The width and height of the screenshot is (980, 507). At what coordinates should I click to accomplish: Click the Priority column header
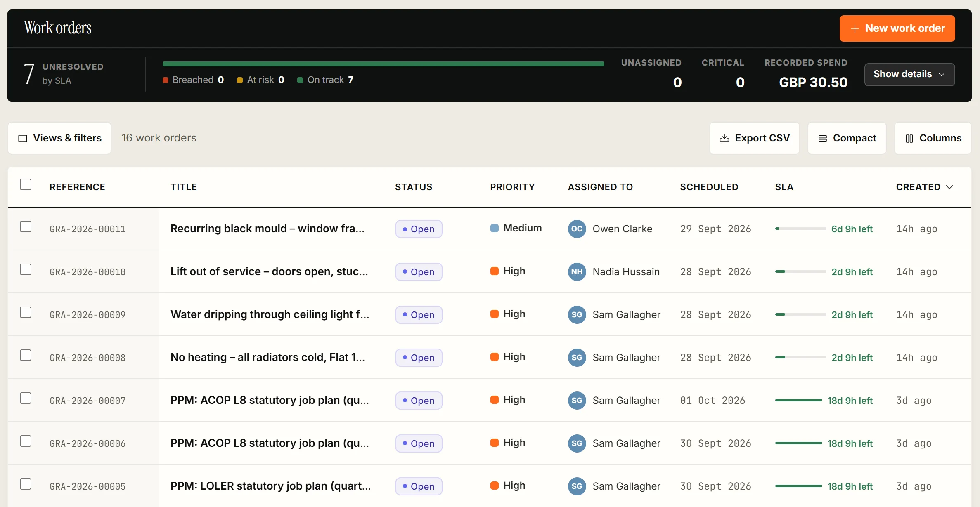click(512, 187)
